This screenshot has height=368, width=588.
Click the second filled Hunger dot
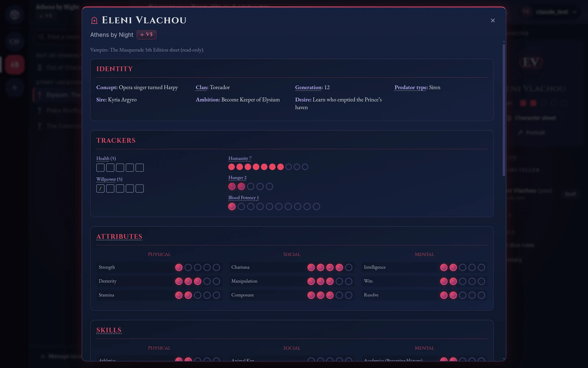[241, 186]
